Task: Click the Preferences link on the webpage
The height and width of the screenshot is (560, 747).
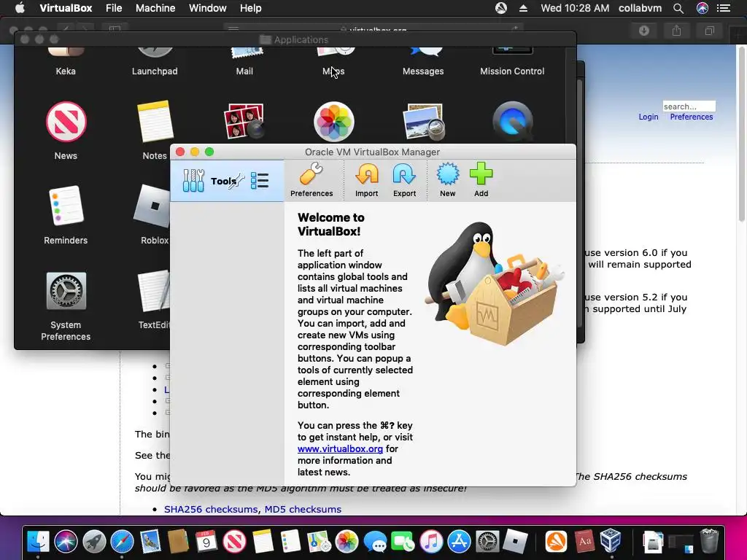Action: click(692, 117)
